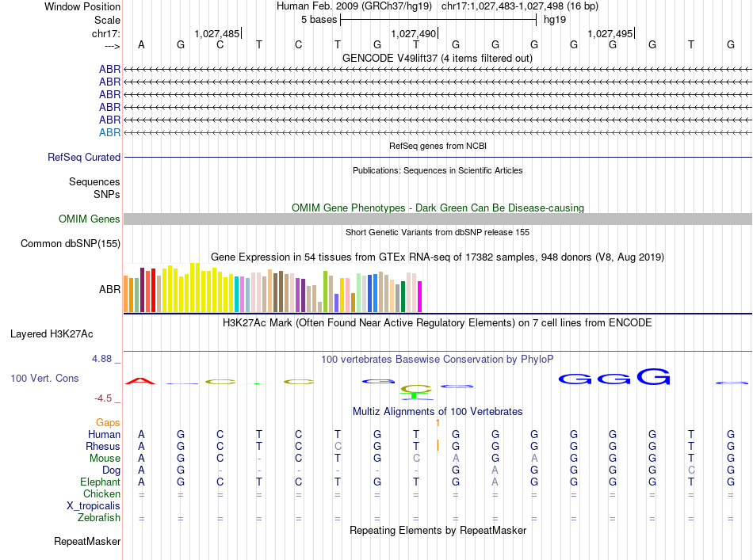Click the hg19 label next to scale bar
The height and width of the screenshot is (560, 753).
click(x=555, y=20)
